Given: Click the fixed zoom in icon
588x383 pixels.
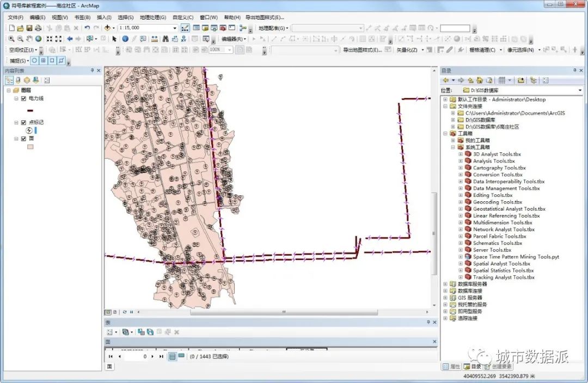Looking at the screenshot, I should pos(49,39).
